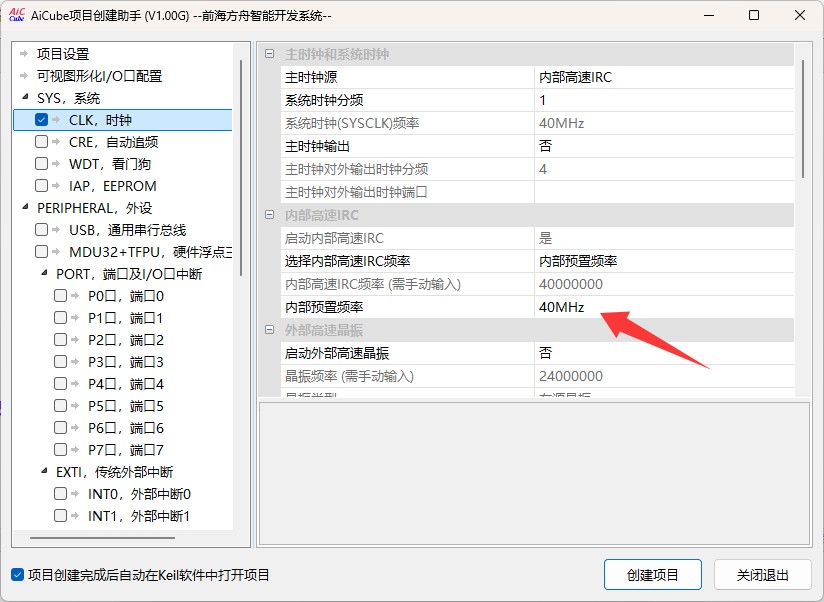Tick the P0口 端口0 checkbox

[60, 296]
